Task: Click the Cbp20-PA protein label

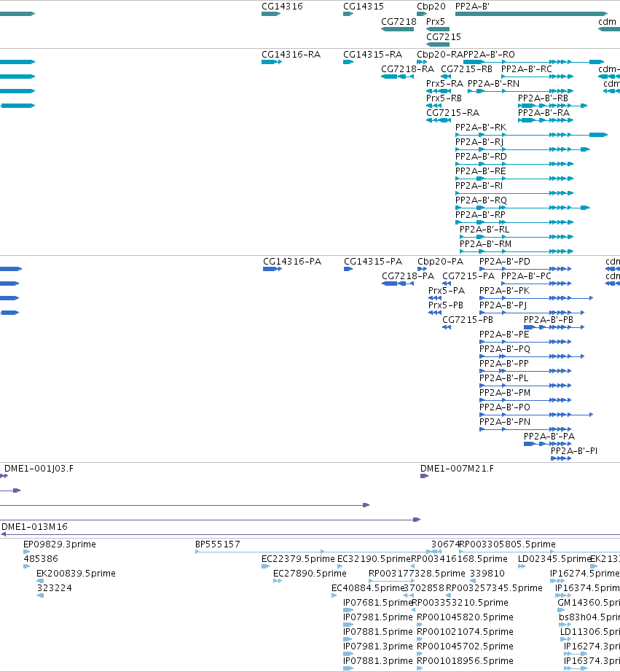Action: [x=441, y=262]
